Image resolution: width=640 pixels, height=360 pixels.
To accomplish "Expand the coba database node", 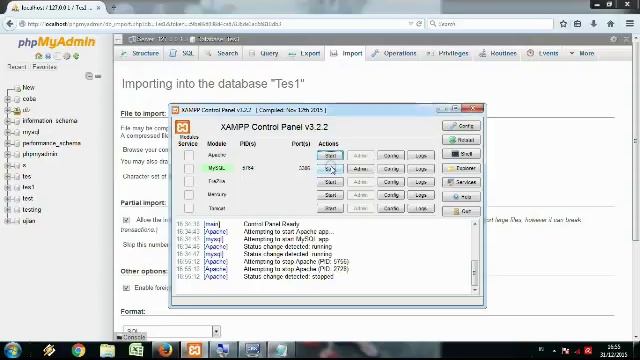I will pos(7,99).
